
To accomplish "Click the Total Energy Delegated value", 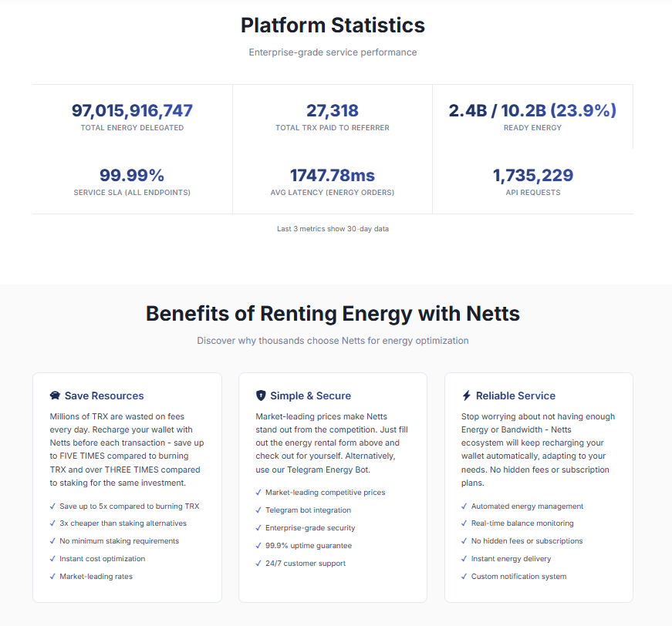I will 132,111.
